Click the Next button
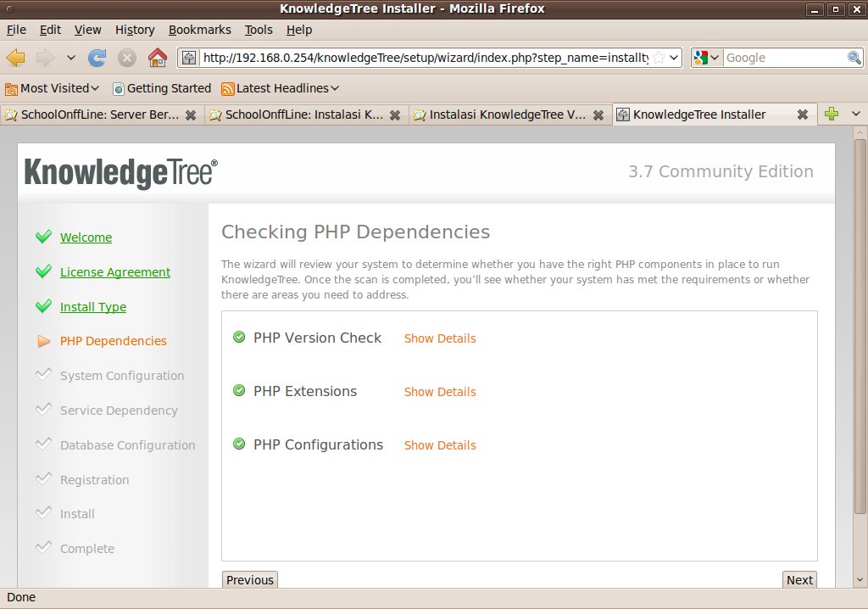The height and width of the screenshot is (609, 868). click(799, 580)
